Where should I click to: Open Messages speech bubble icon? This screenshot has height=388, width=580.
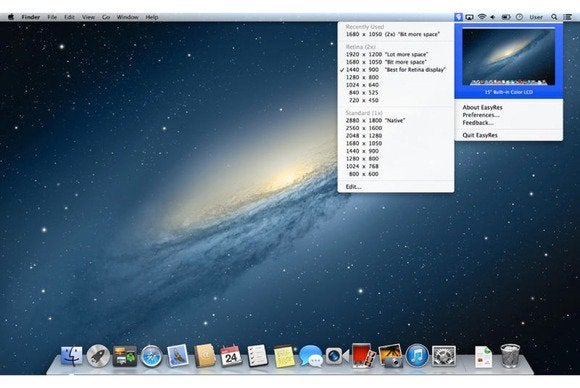tap(311, 356)
